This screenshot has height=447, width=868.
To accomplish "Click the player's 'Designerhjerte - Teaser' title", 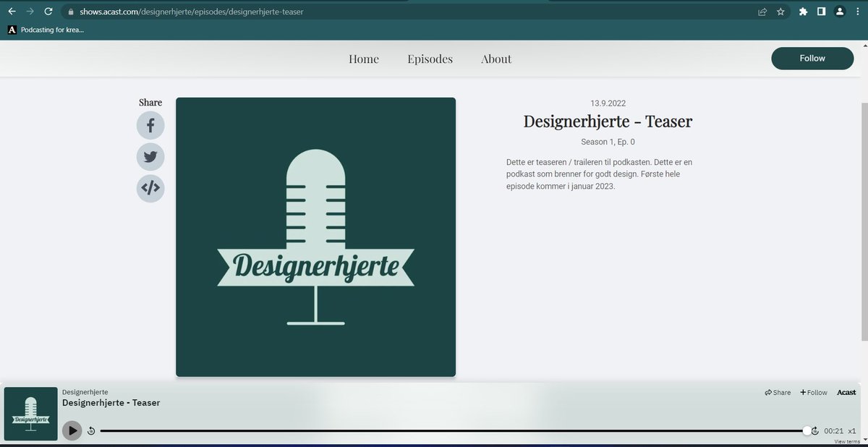I will pos(111,403).
